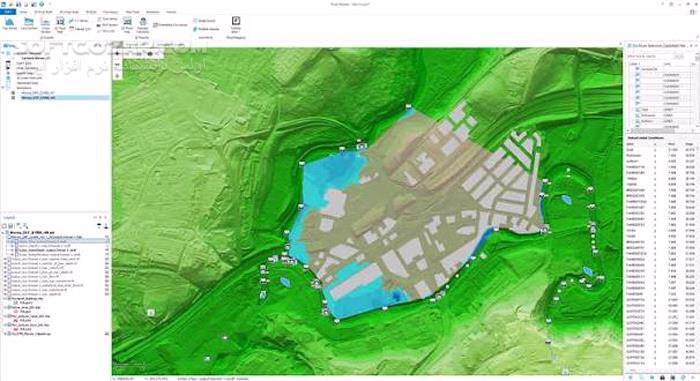The height and width of the screenshot is (381, 700).
Task: Collapse the root node of the project tree
Action: coord(4,53)
